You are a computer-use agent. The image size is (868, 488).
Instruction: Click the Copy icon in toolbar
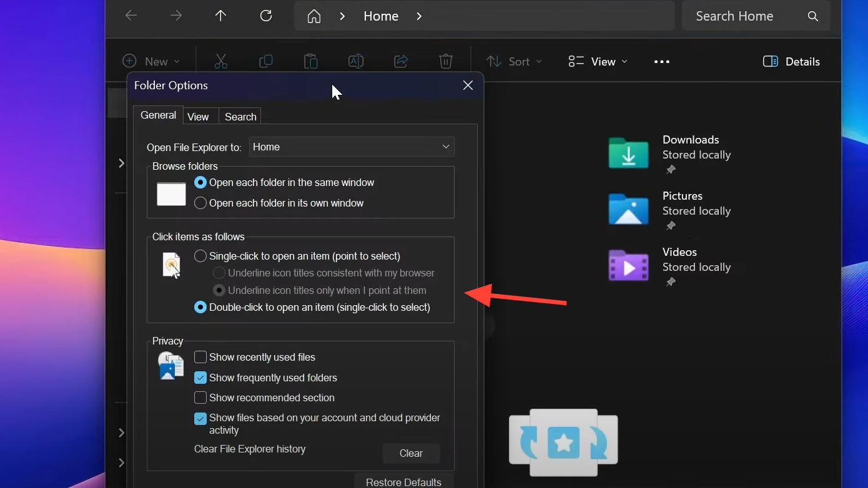tap(266, 61)
